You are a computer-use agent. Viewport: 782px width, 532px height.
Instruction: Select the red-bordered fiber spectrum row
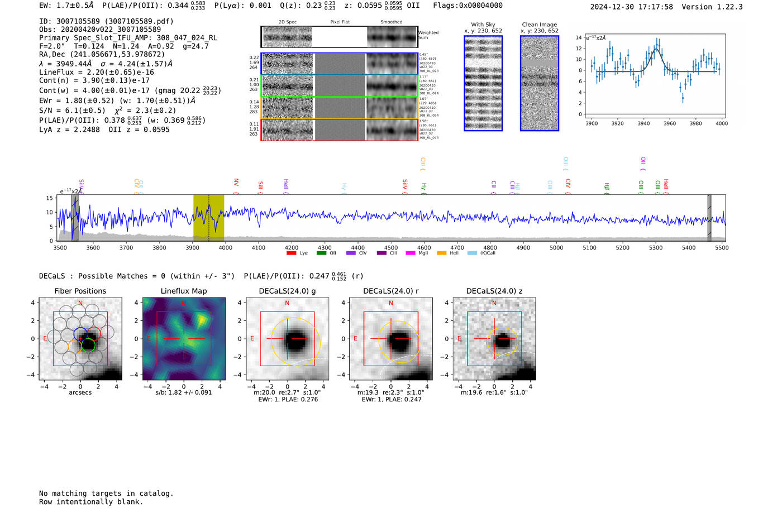pos(339,130)
